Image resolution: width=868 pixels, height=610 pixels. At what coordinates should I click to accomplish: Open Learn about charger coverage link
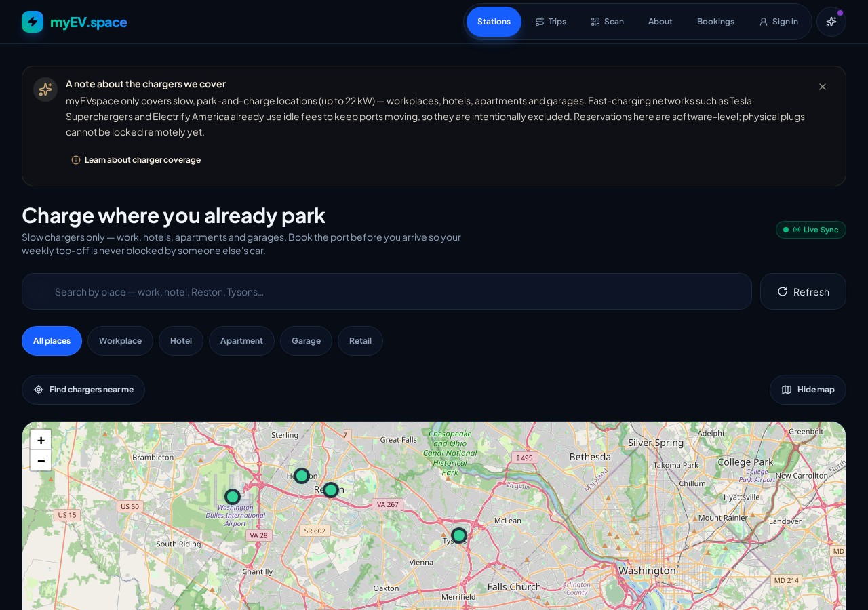click(x=136, y=160)
